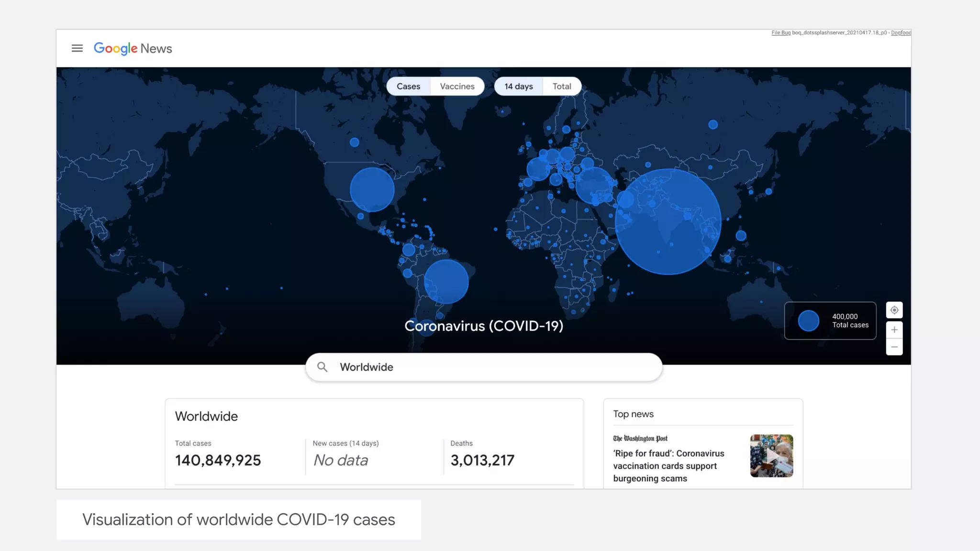Click the New cases (14 days) label
The height and width of the screenshot is (551, 980).
(345, 443)
